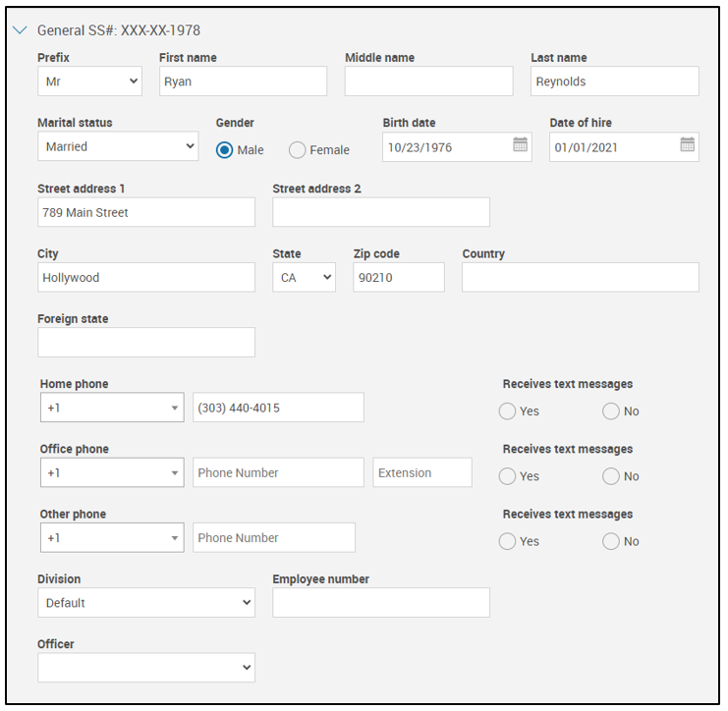Select the Male gender radio button
Image resolution: width=728 pixels, height=711 pixels.
[x=225, y=150]
